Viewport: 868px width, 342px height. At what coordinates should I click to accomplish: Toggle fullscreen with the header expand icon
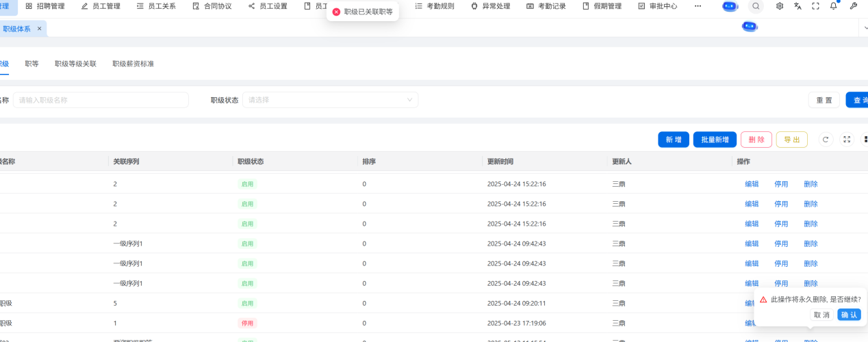click(x=815, y=6)
